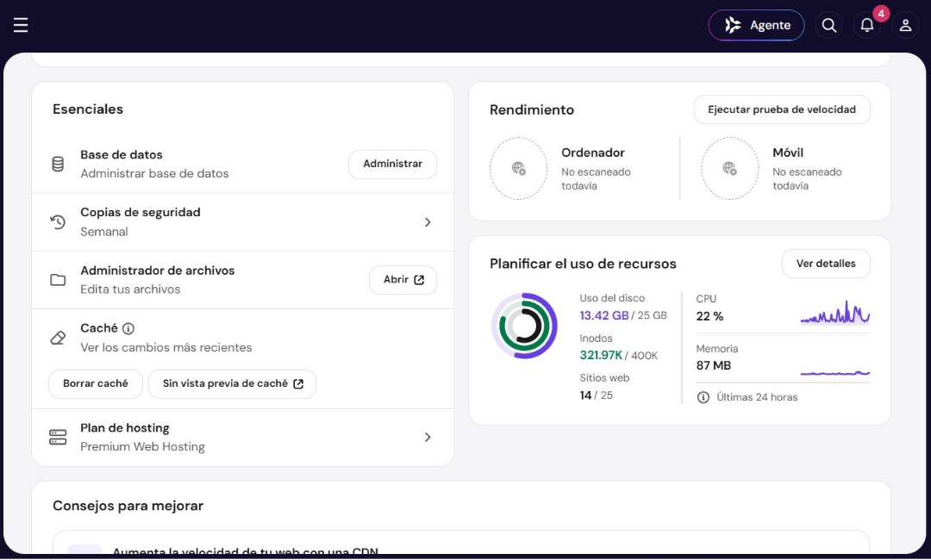Click the Edita tus archivos text
Image resolution: width=931 pixels, height=560 pixels.
pyautogui.click(x=130, y=289)
